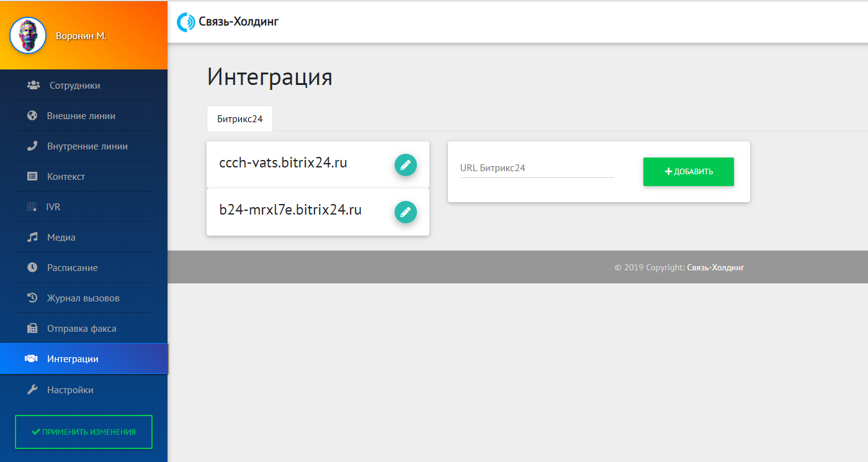Click the Внешние линии globe icon
Screen dimensions: 868x462
coord(33,116)
